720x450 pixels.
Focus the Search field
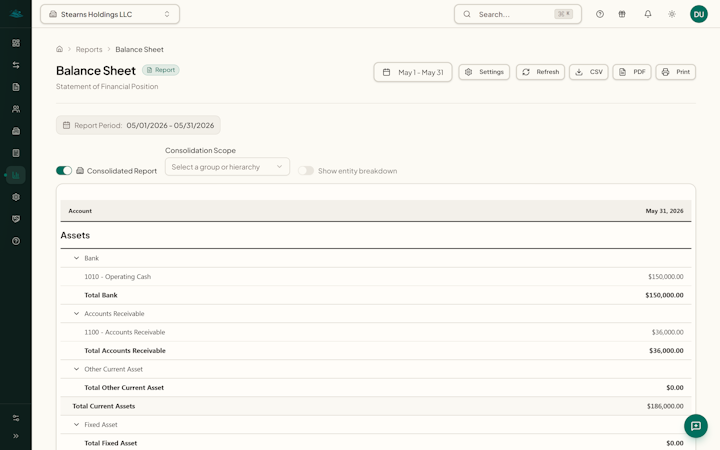click(x=518, y=14)
